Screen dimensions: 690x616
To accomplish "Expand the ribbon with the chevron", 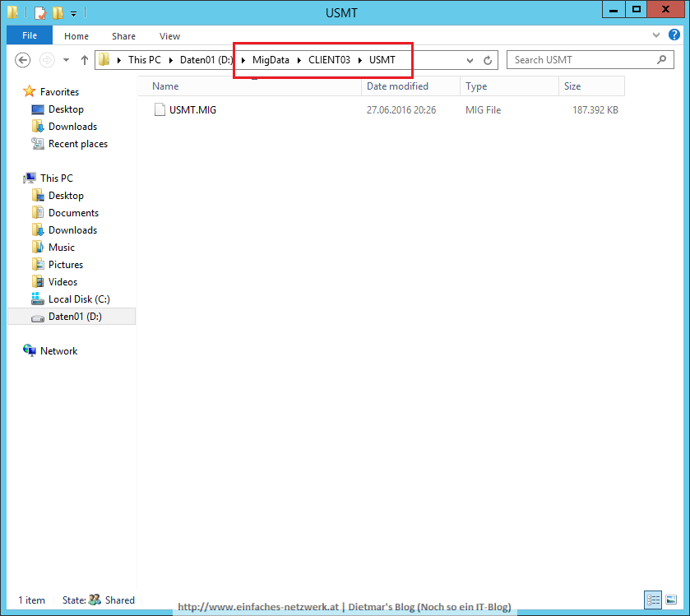I will [x=655, y=35].
